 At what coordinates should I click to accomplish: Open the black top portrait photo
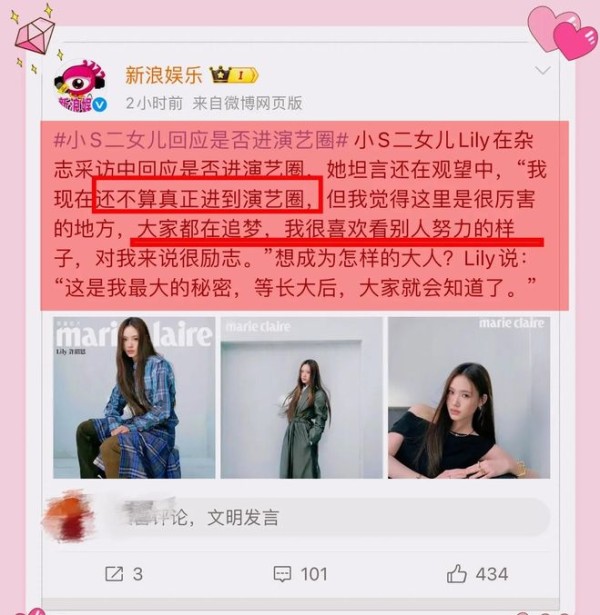469,398
